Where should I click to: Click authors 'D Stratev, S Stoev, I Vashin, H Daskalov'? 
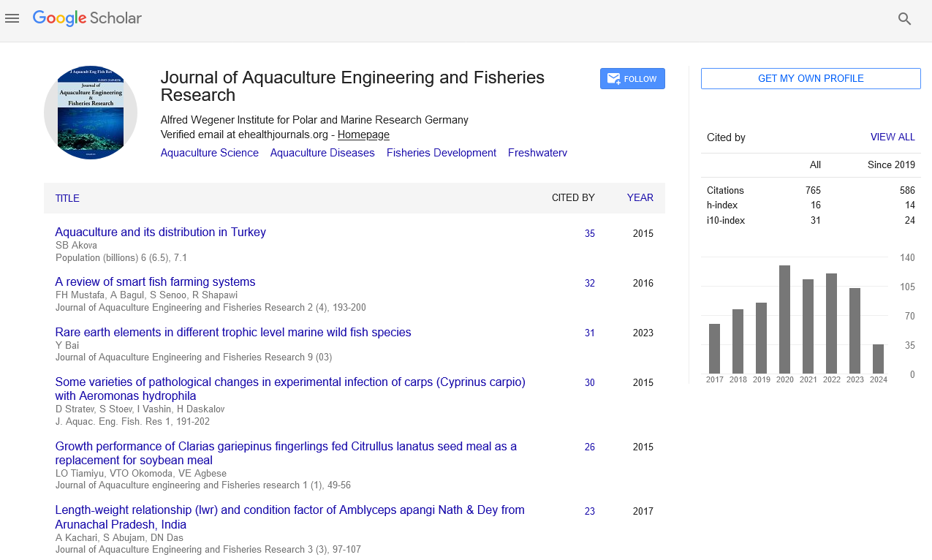140,409
